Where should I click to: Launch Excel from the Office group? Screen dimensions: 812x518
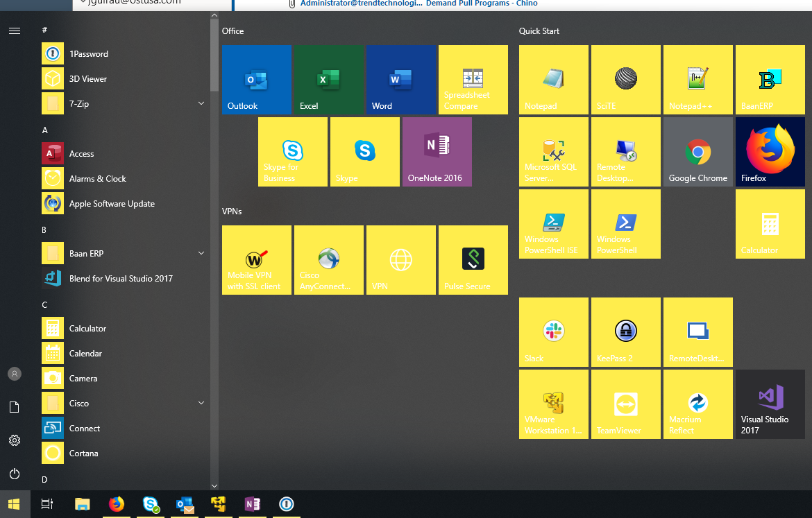[x=328, y=80]
